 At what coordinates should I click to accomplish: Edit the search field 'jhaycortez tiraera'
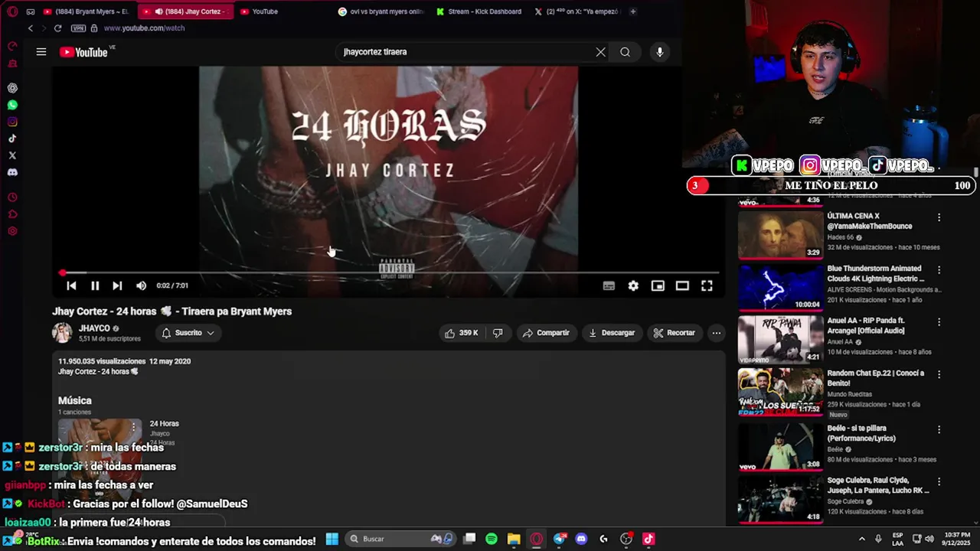click(467, 52)
